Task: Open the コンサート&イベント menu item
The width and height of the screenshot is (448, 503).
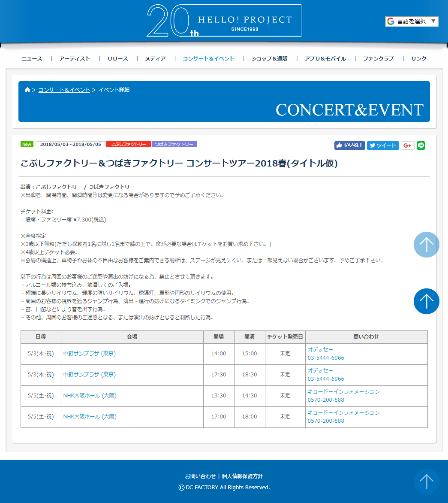Action: pos(209,58)
